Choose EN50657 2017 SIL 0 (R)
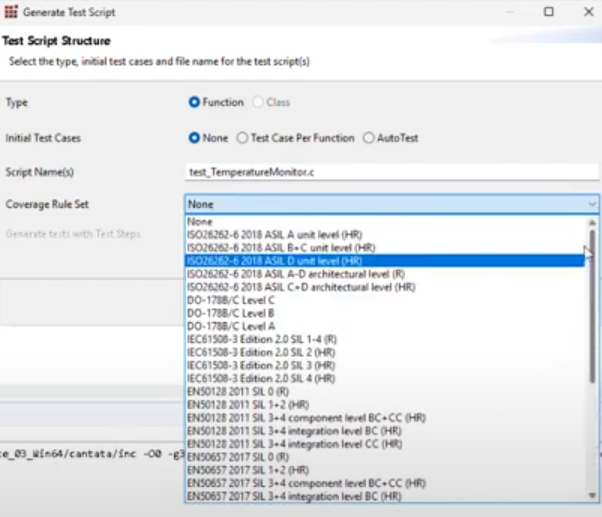This screenshot has height=517, width=602. 385,457
